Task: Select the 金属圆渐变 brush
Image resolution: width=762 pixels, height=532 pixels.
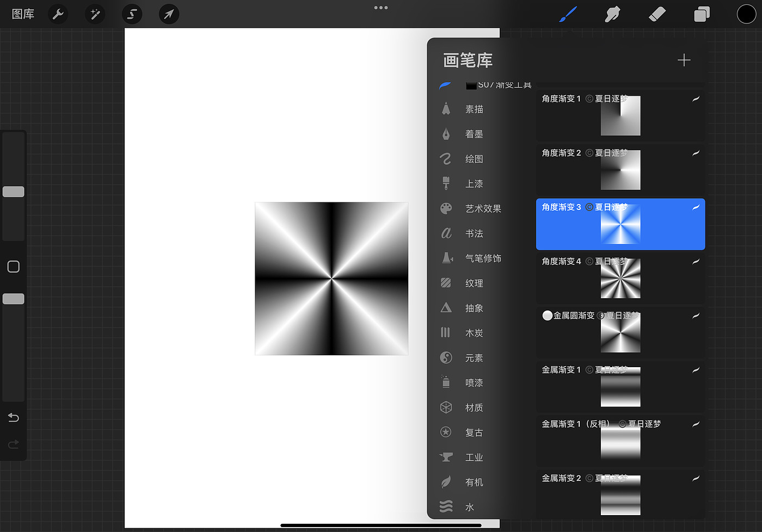Action: click(x=620, y=332)
